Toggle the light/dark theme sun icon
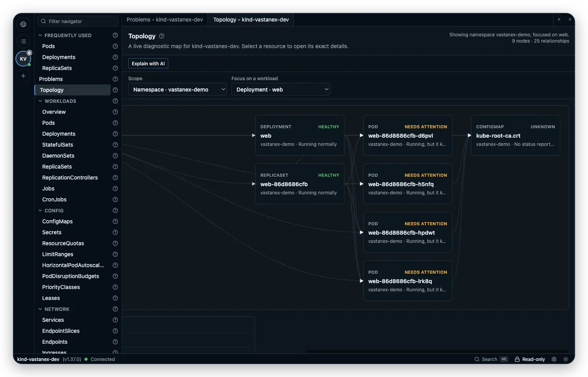Image resolution: width=588 pixels, height=377 pixels. [x=566, y=359]
